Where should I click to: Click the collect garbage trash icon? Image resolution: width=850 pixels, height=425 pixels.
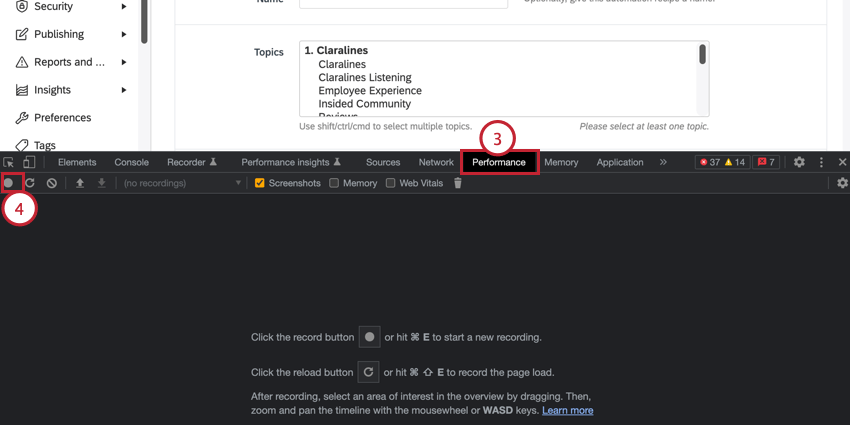(x=458, y=183)
